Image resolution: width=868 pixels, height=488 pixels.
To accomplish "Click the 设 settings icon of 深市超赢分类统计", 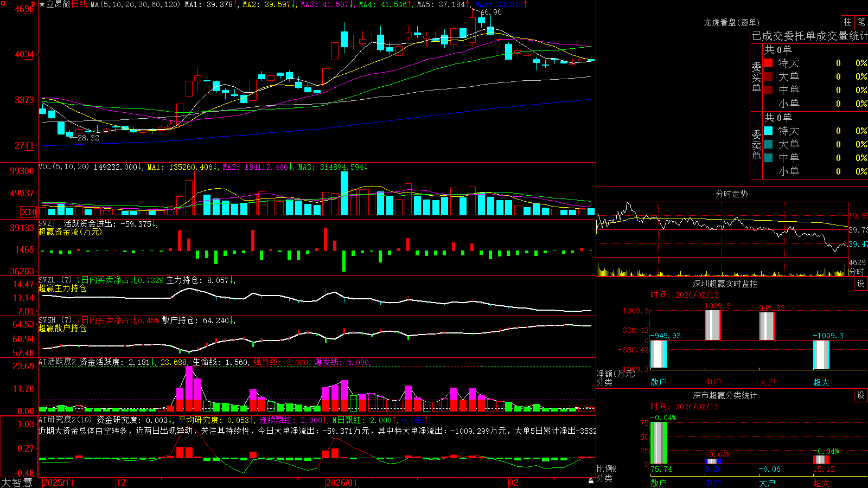I will (x=861, y=395).
